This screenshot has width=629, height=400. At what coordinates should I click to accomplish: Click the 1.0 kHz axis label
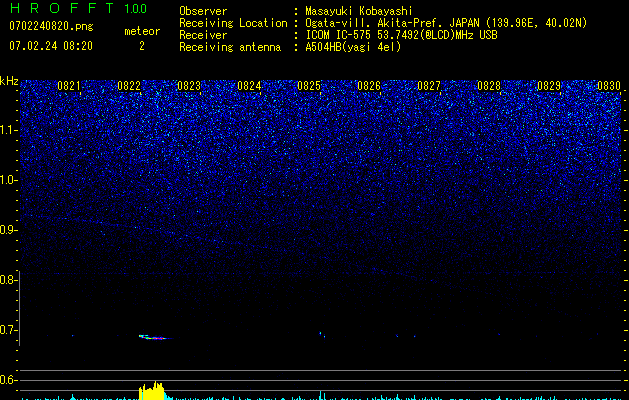click(9, 180)
